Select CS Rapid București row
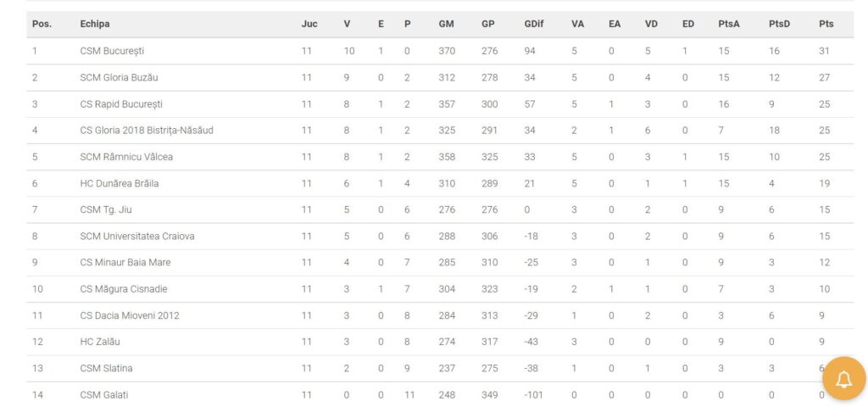 click(x=440, y=104)
